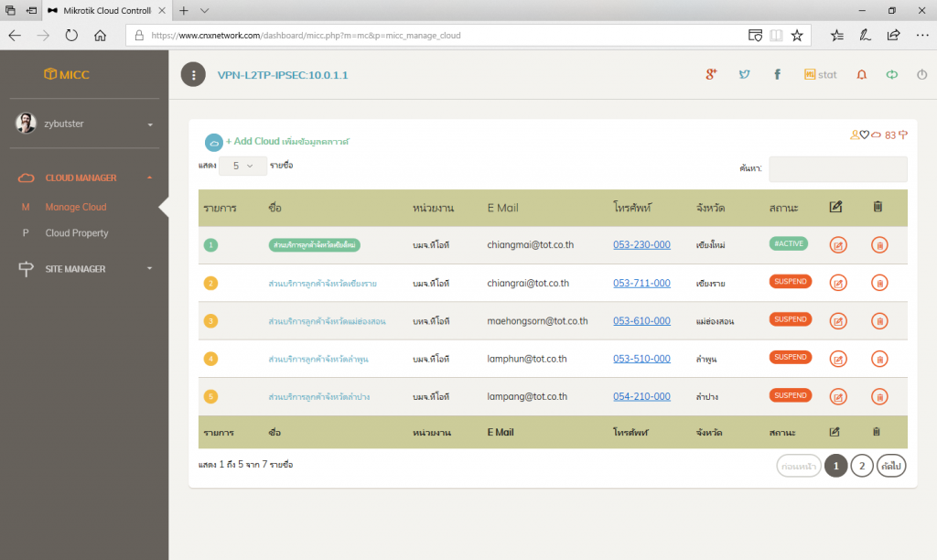The image size is (937, 560).
Task: Click the Twitter bird icon
Action: coord(744,74)
